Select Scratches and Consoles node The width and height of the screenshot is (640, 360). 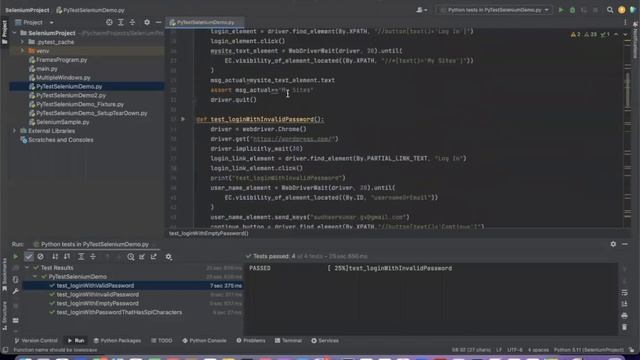tap(60, 140)
